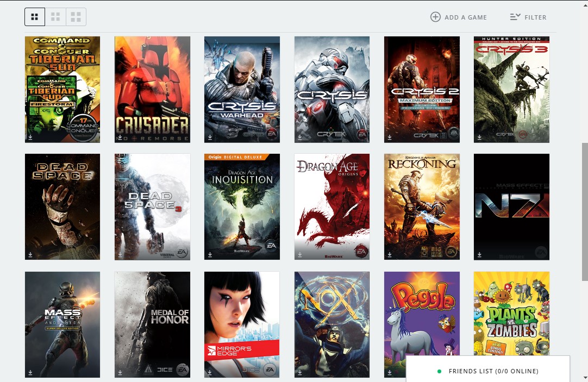Click download icon on original Crysis tile
Screen dimensions: 588x382
pyautogui.click(x=299, y=137)
